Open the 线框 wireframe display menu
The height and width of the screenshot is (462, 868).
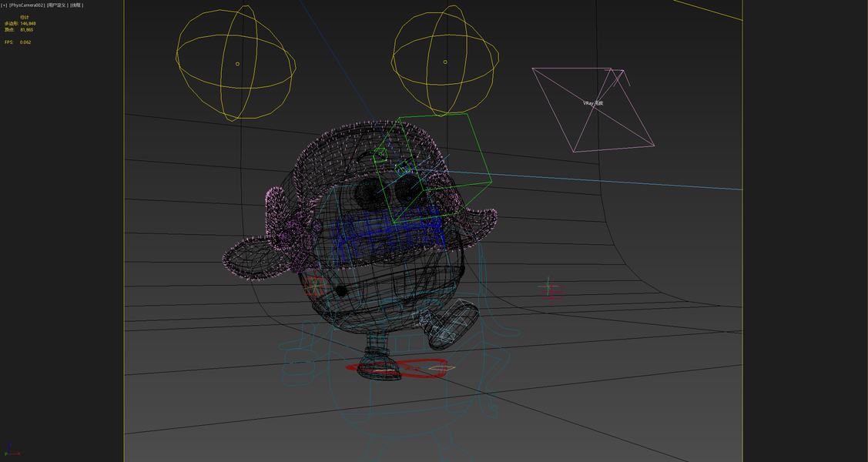point(76,5)
